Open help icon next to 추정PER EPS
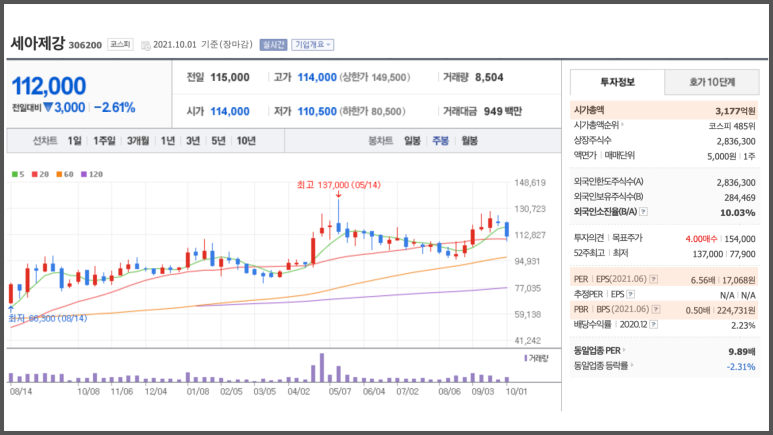The image size is (773, 435). click(x=631, y=294)
